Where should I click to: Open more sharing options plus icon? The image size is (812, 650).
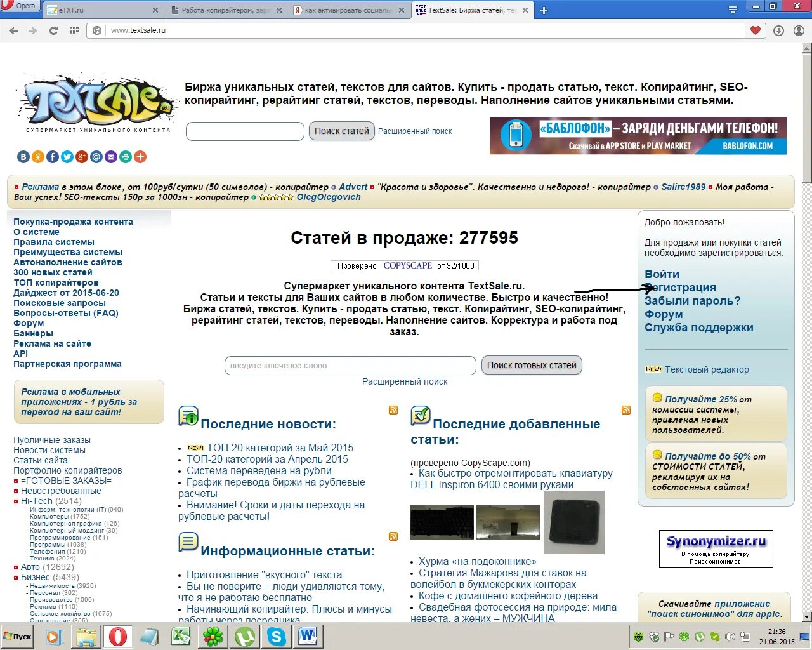click(x=140, y=157)
